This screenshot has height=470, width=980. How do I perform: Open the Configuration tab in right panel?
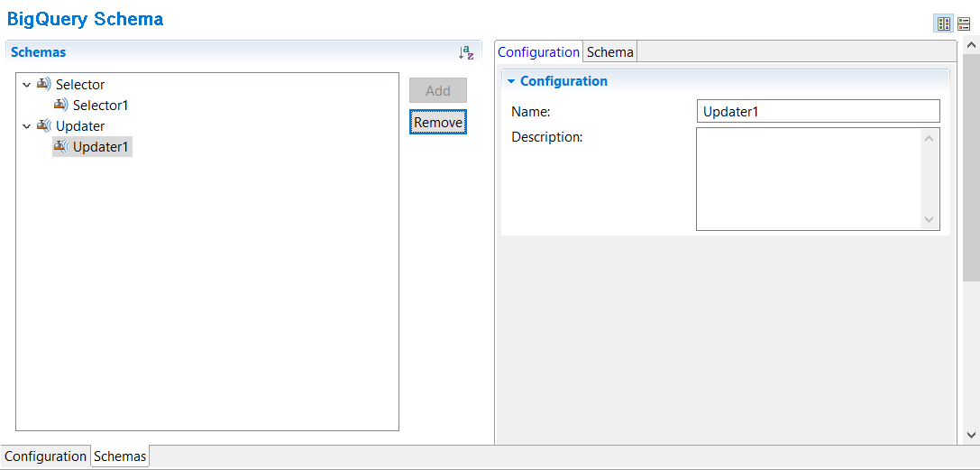pyautogui.click(x=539, y=52)
